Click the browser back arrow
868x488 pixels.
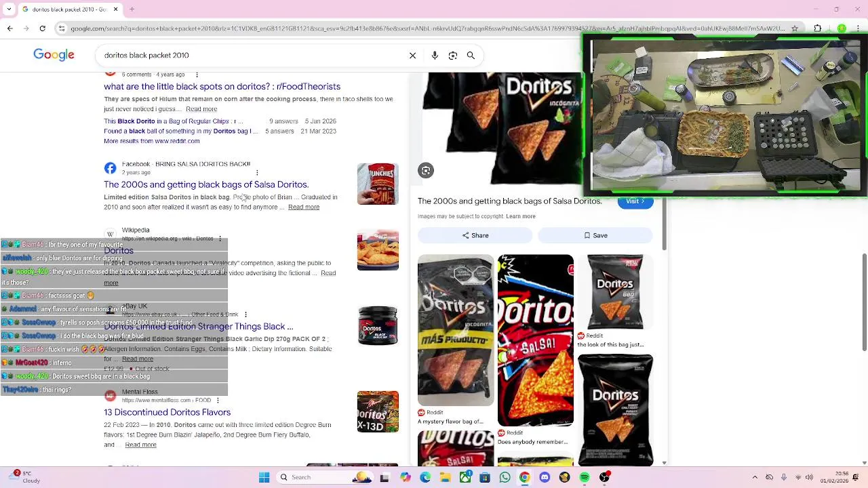click(9, 28)
